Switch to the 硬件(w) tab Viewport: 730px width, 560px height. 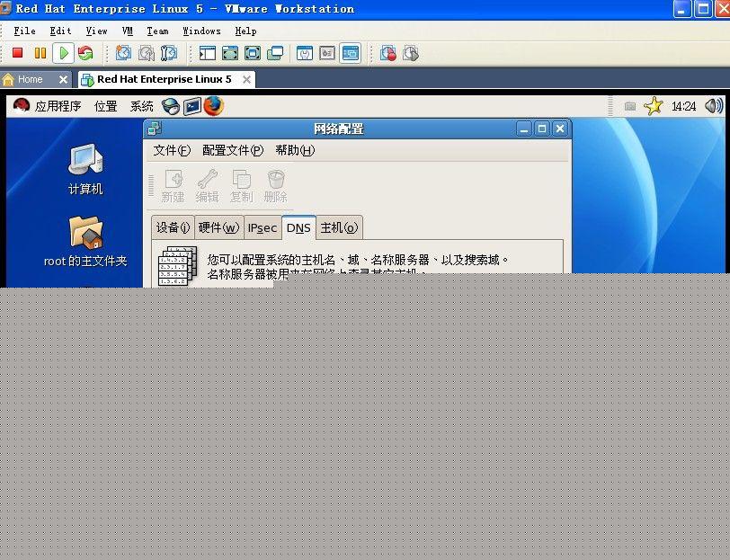click(218, 228)
